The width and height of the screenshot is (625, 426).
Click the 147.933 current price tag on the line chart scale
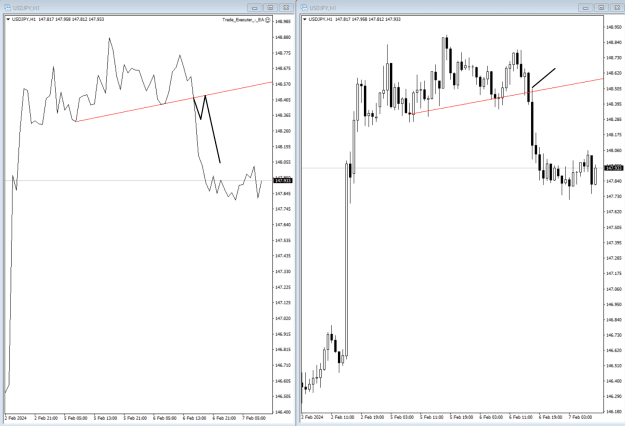(283, 181)
